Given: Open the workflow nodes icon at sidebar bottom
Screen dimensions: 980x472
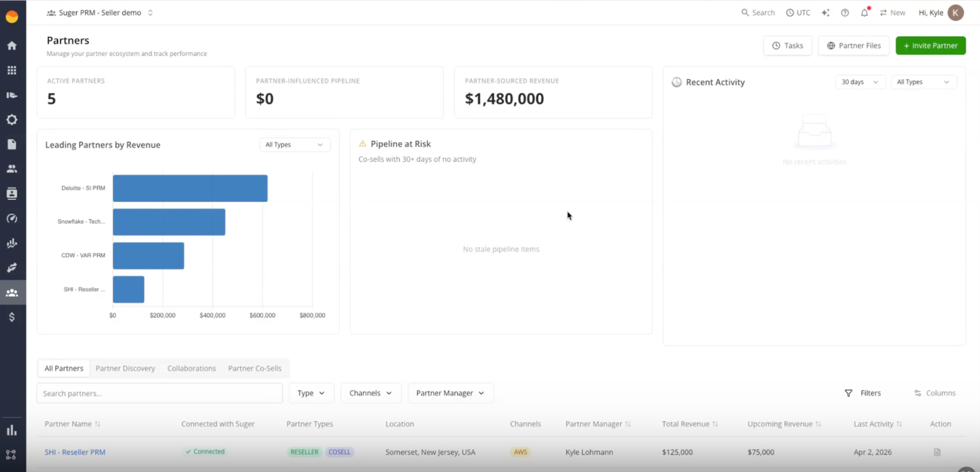Looking at the screenshot, I should [12, 455].
